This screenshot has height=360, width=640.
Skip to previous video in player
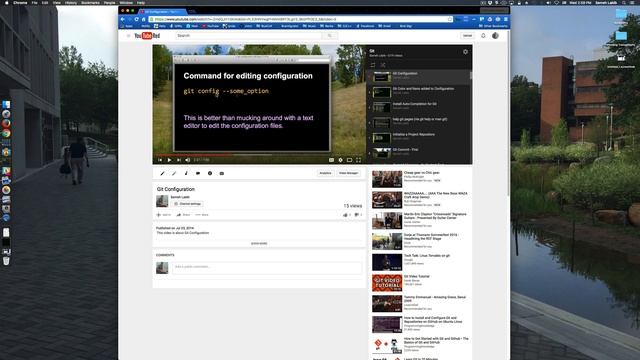[160, 160]
